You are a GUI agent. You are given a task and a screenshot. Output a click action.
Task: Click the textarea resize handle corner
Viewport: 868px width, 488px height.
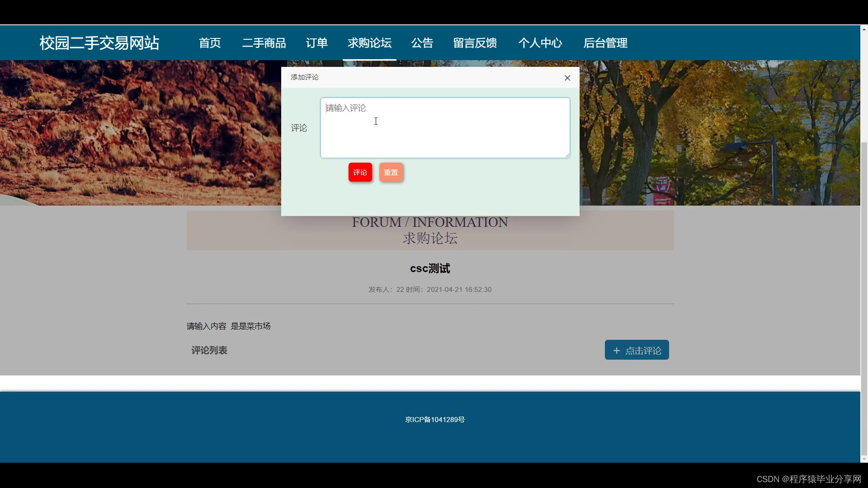coord(567,155)
